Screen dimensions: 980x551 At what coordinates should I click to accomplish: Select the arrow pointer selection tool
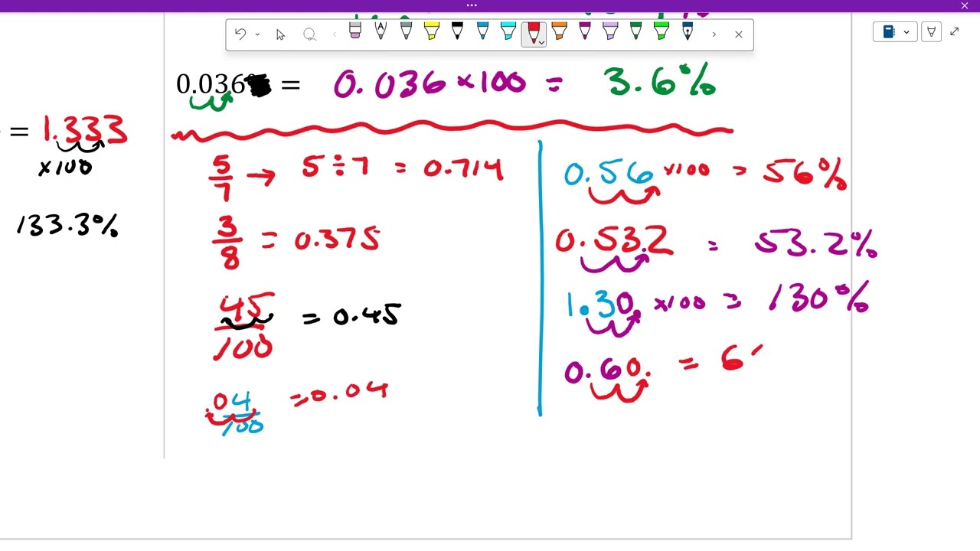pyautogui.click(x=280, y=34)
